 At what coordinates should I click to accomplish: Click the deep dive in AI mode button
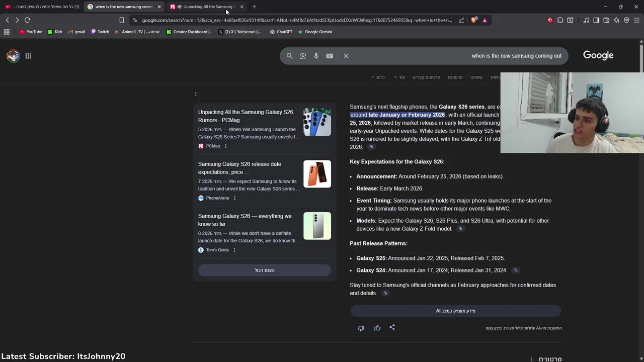tap(456, 311)
